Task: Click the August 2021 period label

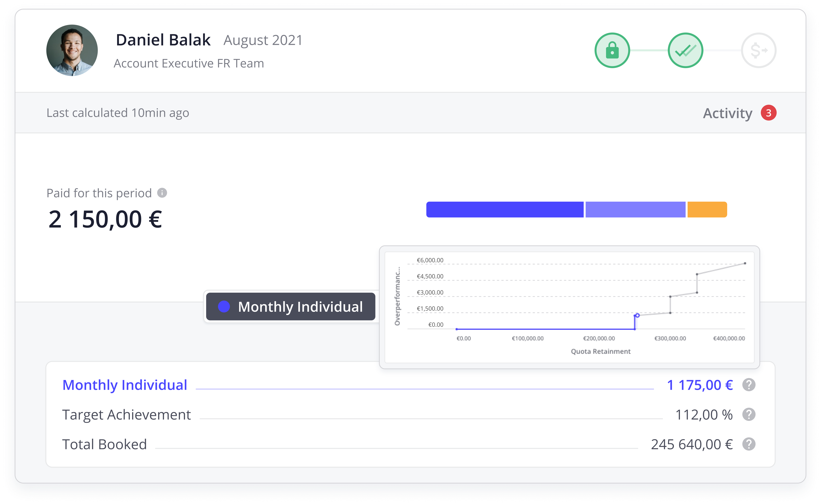Action: coord(263,40)
